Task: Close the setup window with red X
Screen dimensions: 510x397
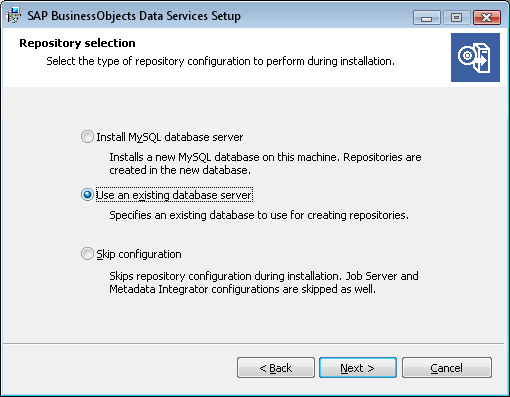Action: click(487, 17)
